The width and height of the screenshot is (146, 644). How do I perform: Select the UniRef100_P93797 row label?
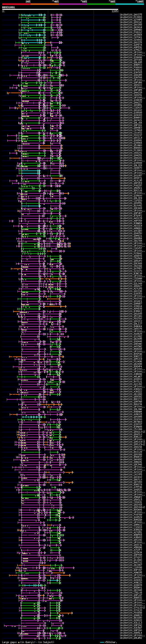pos(131,319)
